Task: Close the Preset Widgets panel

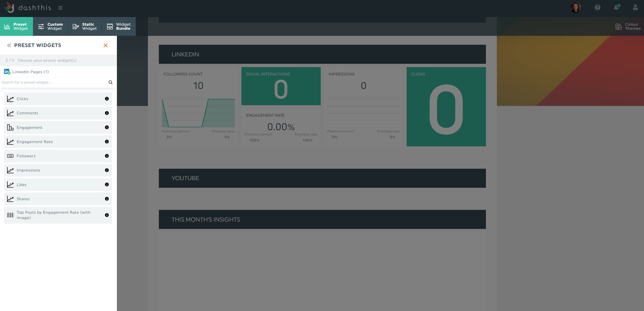Action: (x=106, y=45)
